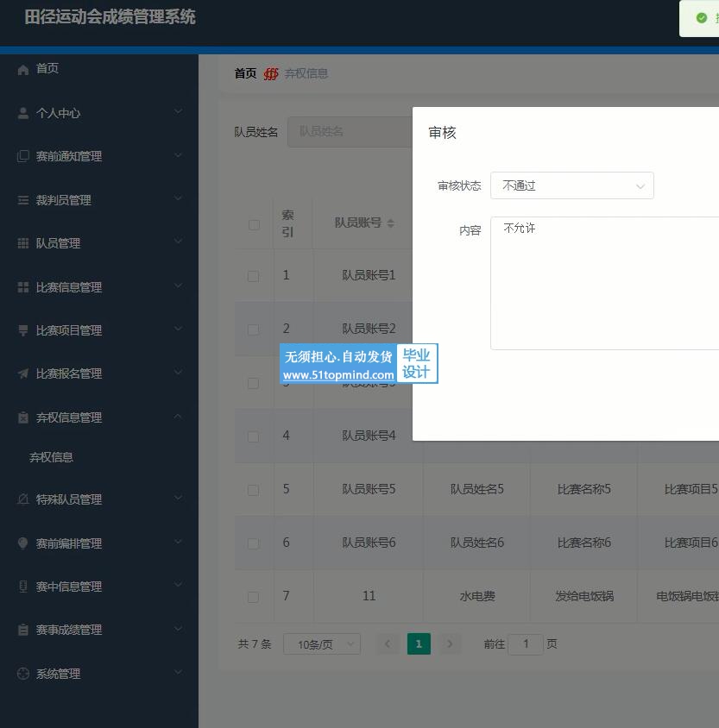Screen dimensions: 719x728
Task: Expand the 裁判员管理 chevron
Action: tap(178, 198)
